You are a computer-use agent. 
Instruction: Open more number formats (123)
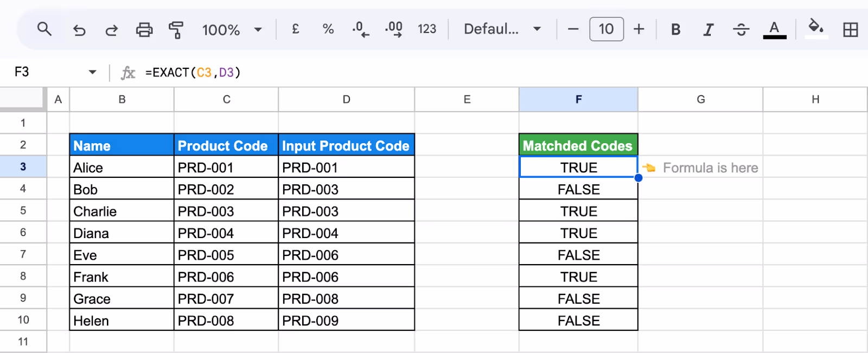[x=427, y=29]
